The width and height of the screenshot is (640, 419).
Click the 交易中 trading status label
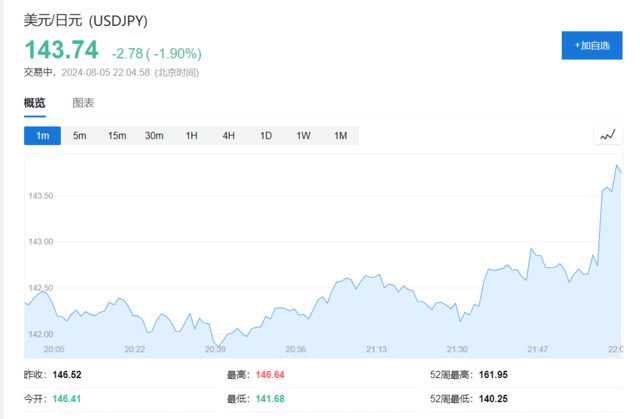coord(38,73)
